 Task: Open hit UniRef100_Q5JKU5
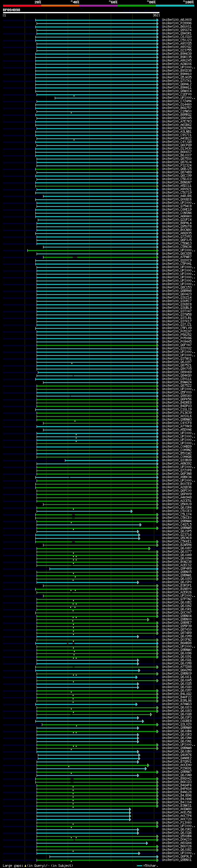tap(177, 78)
